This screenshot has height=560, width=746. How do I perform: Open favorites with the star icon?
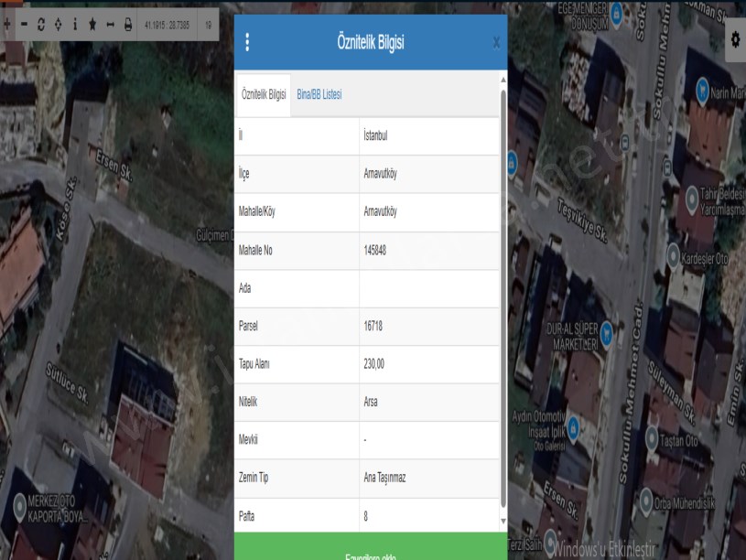[92, 24]
